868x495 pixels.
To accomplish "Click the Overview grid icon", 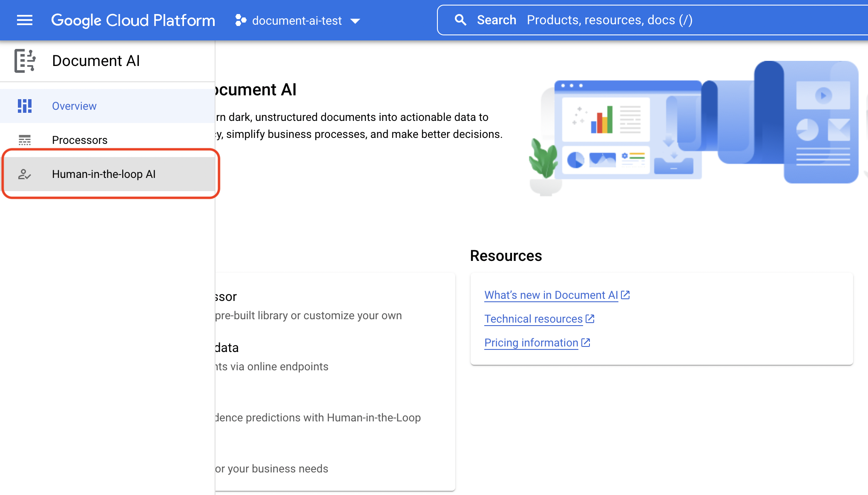I will pyautogui.click(x=25, y=106).
